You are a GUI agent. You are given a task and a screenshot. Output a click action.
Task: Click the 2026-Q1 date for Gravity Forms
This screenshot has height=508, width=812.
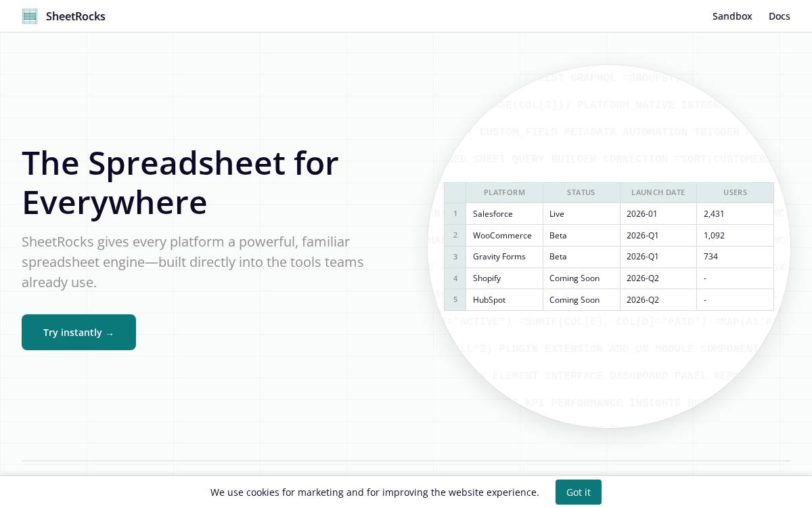pos(658,257)
